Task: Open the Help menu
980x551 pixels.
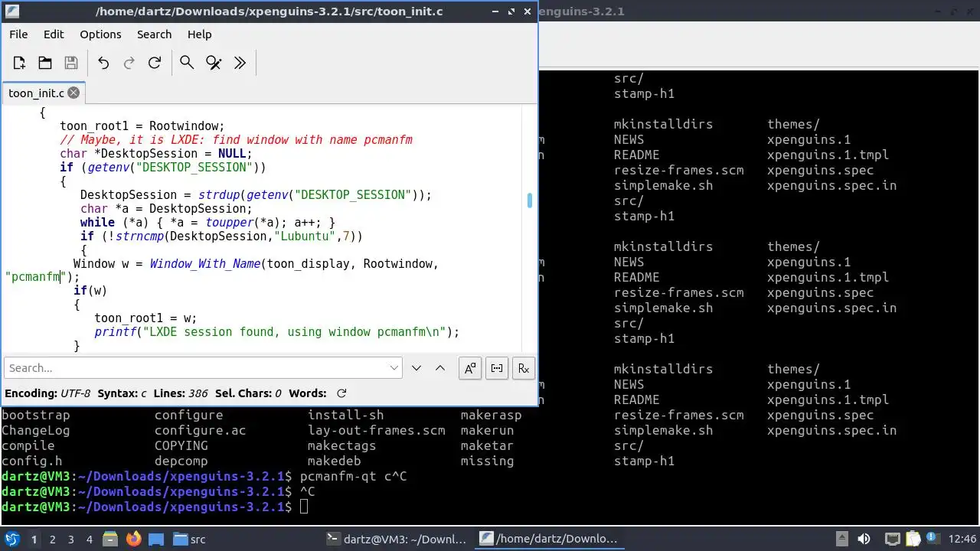Action: tap(199, 34)
